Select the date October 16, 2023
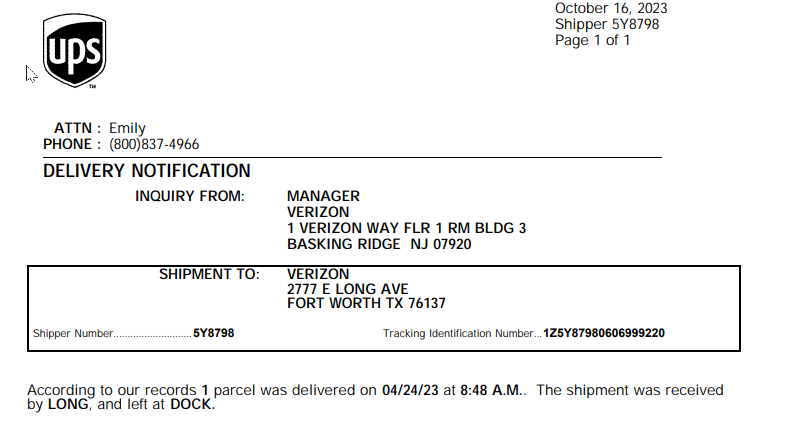The height and width of the screenshot is (424, 801). click(611, 8)
